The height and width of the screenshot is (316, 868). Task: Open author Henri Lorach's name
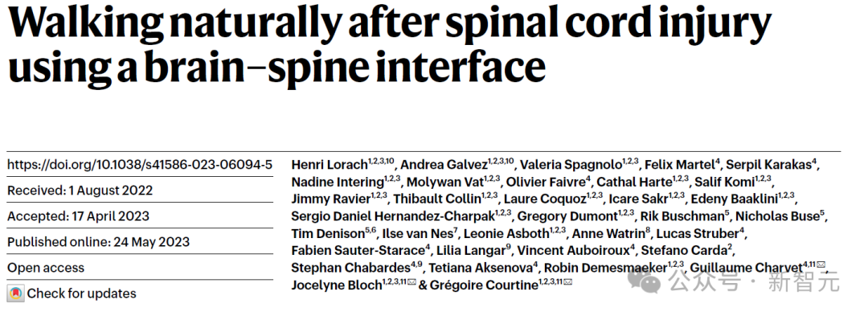[x=330, y=164]
